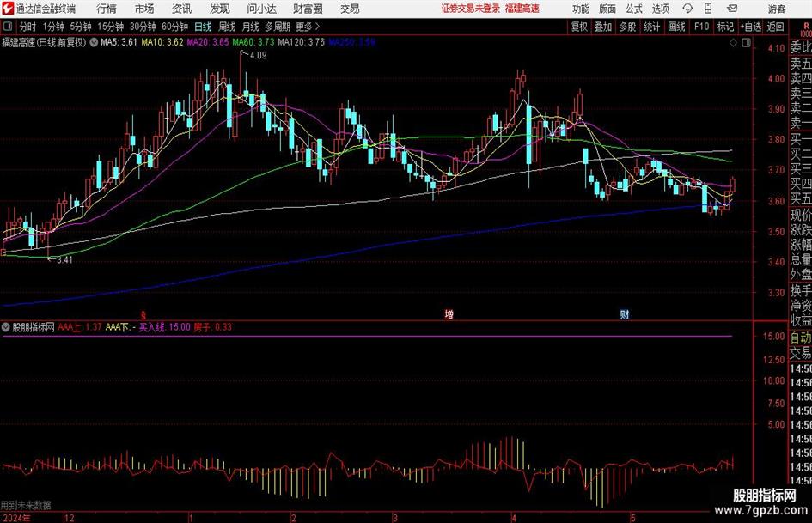Click the 标记 mark button
This screenshot has width=812, height=523.
click(725, 27)
